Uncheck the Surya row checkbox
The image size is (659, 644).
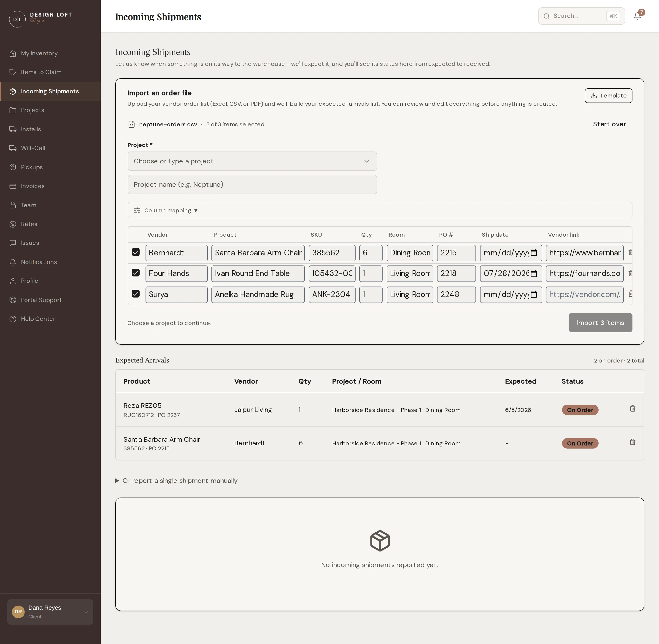click(x=136, y=294)
